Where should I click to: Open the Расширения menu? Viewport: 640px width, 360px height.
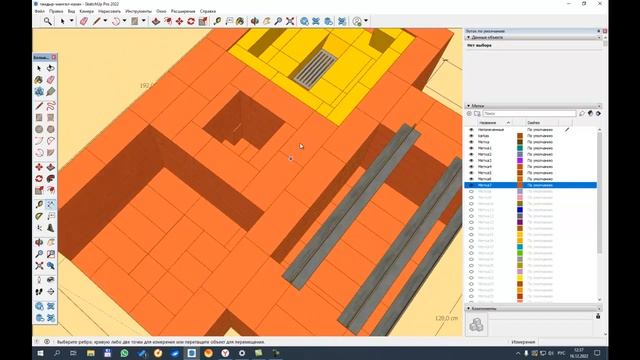[x=183, y=11]
